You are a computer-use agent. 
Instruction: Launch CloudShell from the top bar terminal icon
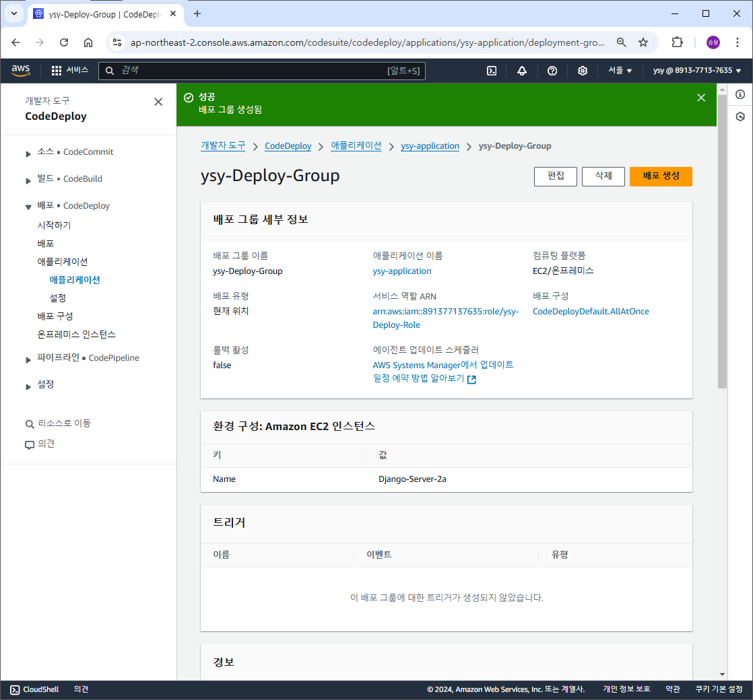pos(492,71)
